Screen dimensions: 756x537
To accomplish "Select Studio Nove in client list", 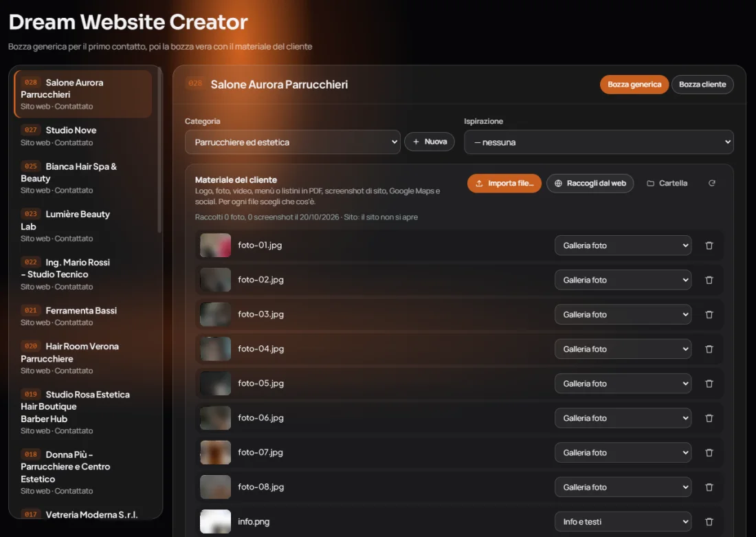I will point(83,136).
